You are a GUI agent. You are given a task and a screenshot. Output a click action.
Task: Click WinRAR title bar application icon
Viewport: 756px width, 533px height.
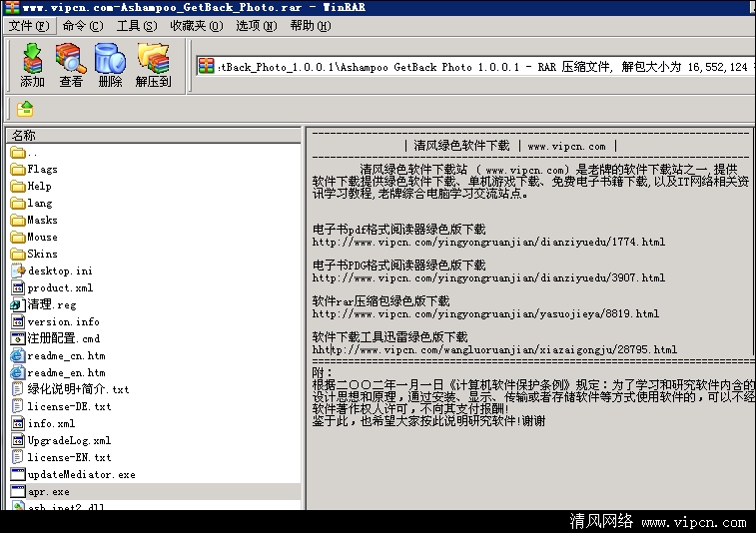(12, 7)
